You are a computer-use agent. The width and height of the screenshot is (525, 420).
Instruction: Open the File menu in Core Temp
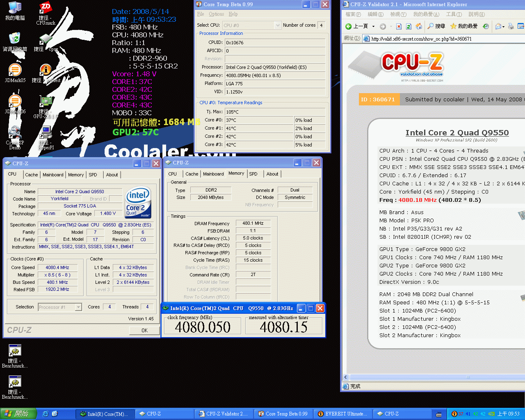[200, 14]
